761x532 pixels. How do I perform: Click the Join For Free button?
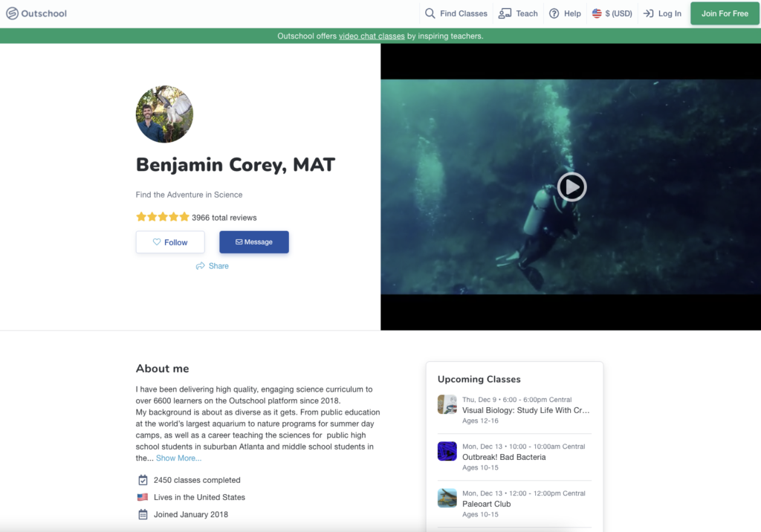725,13
